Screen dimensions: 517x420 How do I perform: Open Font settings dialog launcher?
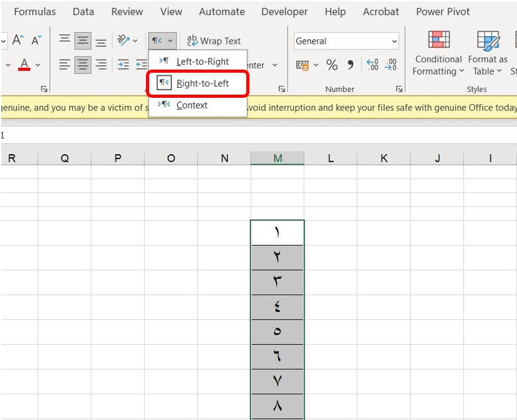(44, 89)
